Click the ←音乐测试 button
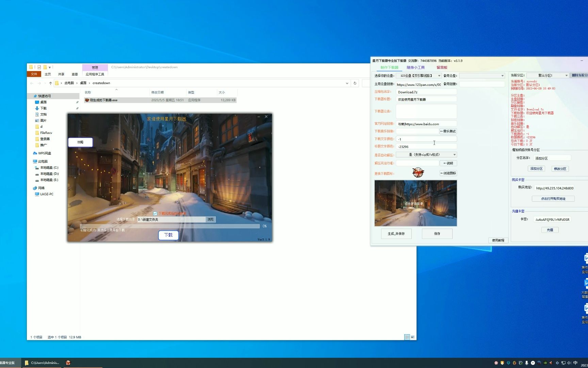588x368 pixels. point(448,131)
